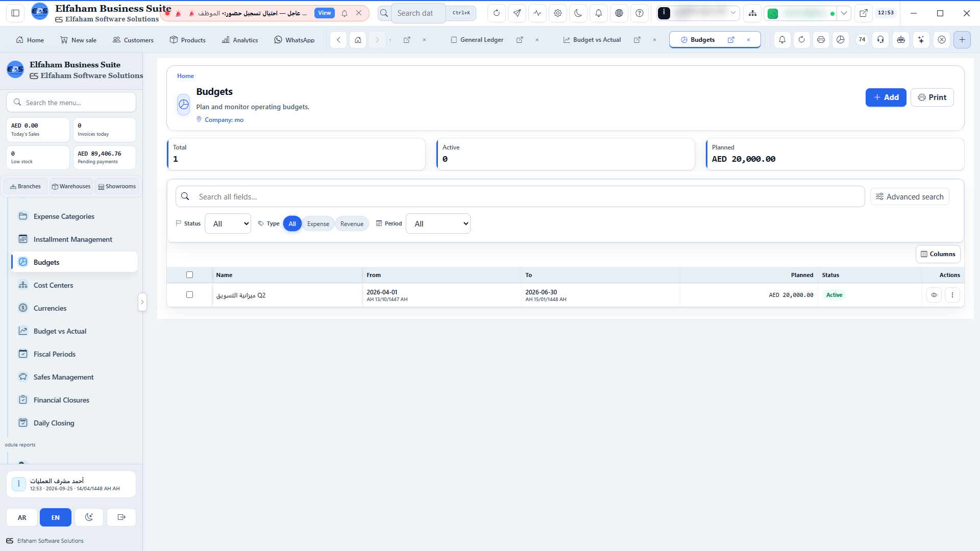Check the ميزانية التسويق Q2 row checkbox
980x551 pixels.
[189, 295]
